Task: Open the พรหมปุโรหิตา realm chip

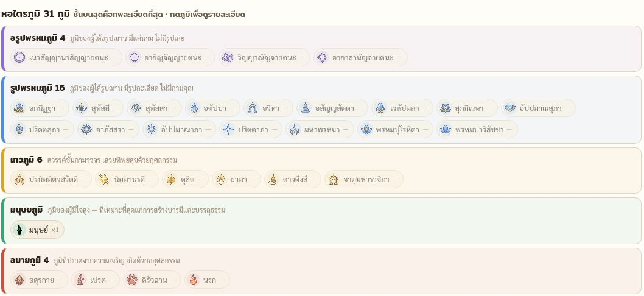Action: click(x=395, y=130)
